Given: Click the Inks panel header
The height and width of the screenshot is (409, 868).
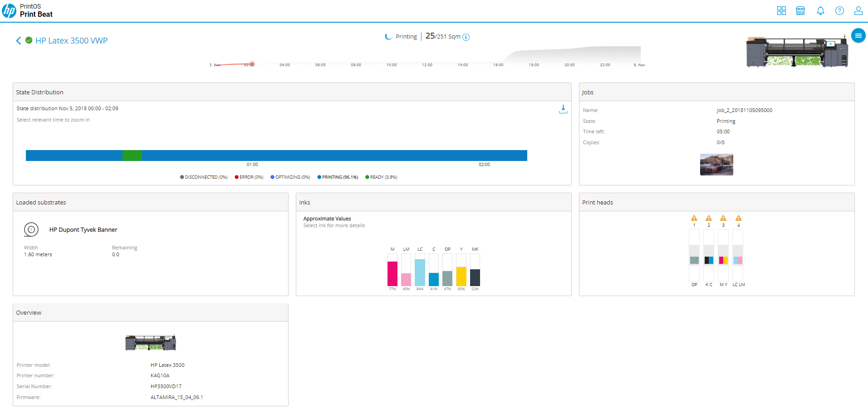Looking at the screenshot, I should [434, 202].
